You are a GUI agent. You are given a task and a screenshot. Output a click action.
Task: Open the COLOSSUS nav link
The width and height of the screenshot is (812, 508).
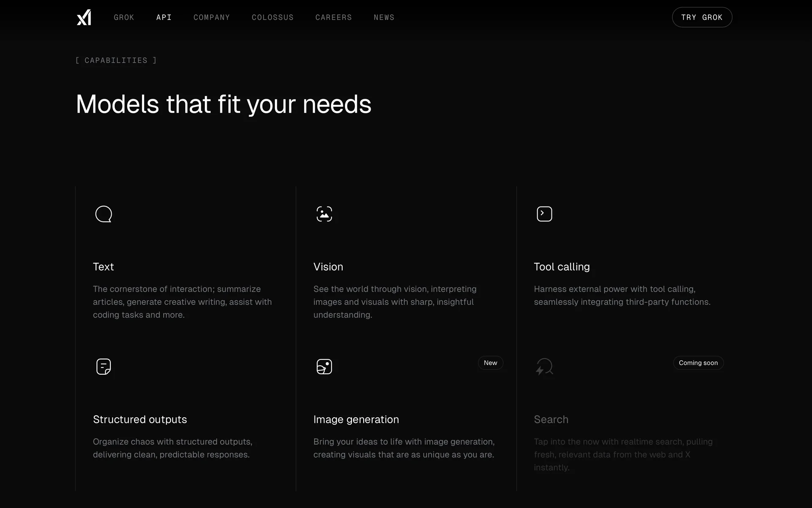(x=272, y=17)
